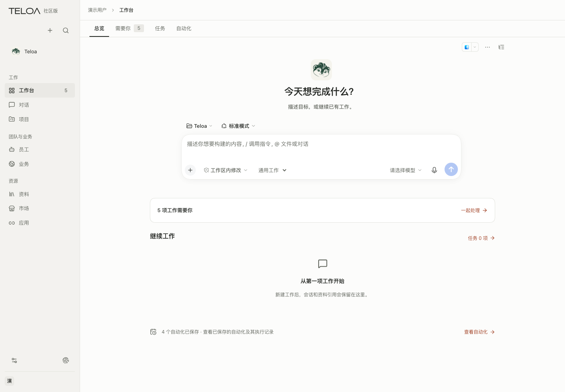Screen dimensions: 565x392
Task: Click the 5 项工作需要你 text
Action: tap(175, 211)
